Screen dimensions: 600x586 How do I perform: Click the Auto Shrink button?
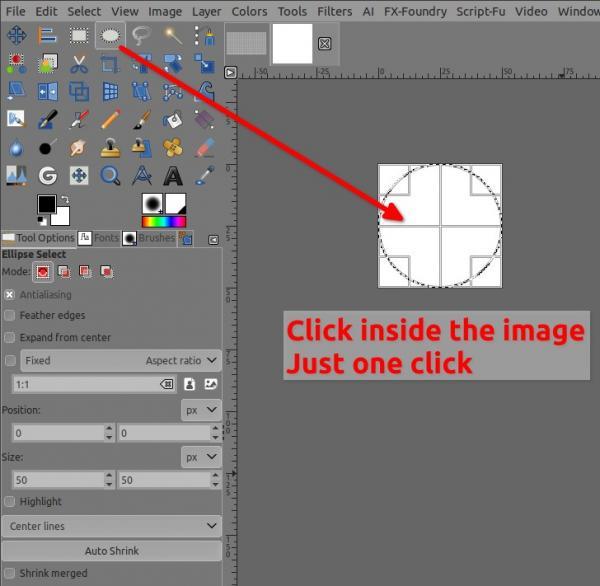[112, 551]
